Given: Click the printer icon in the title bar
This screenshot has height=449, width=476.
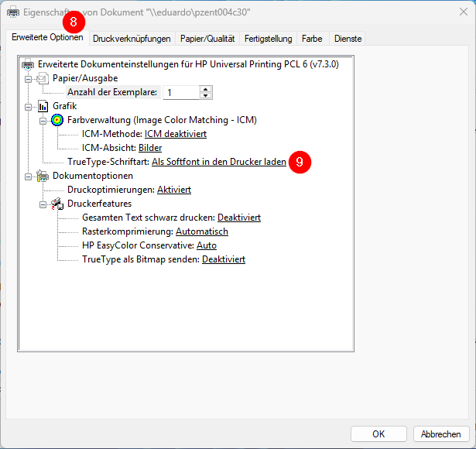Looking at the screenshot, I should click(12, 12).
